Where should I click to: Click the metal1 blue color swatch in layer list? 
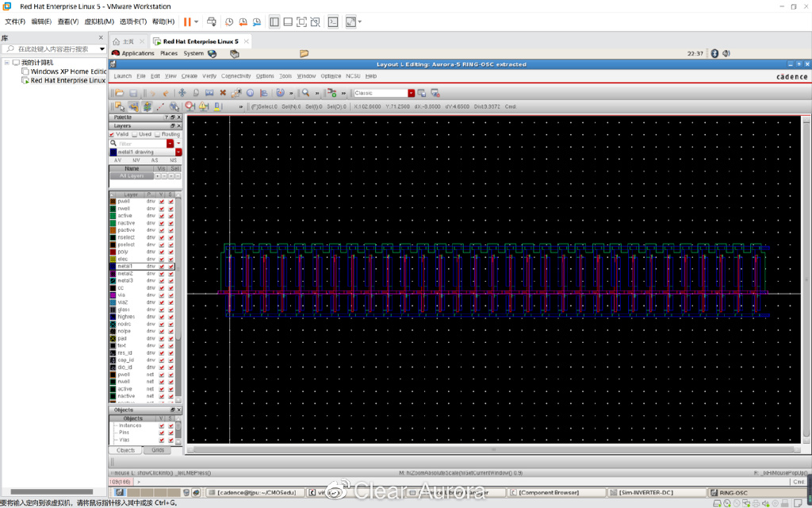pyautogui.click(x=113, y=267)
